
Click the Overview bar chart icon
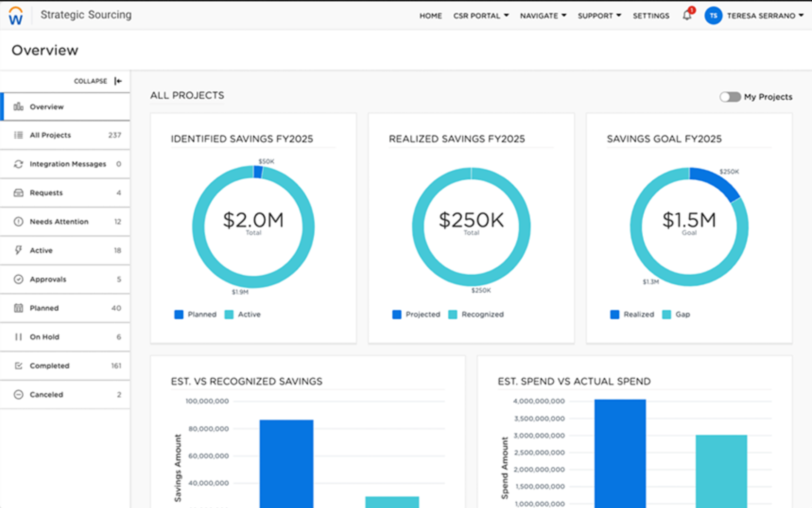(x=18, y=106)
